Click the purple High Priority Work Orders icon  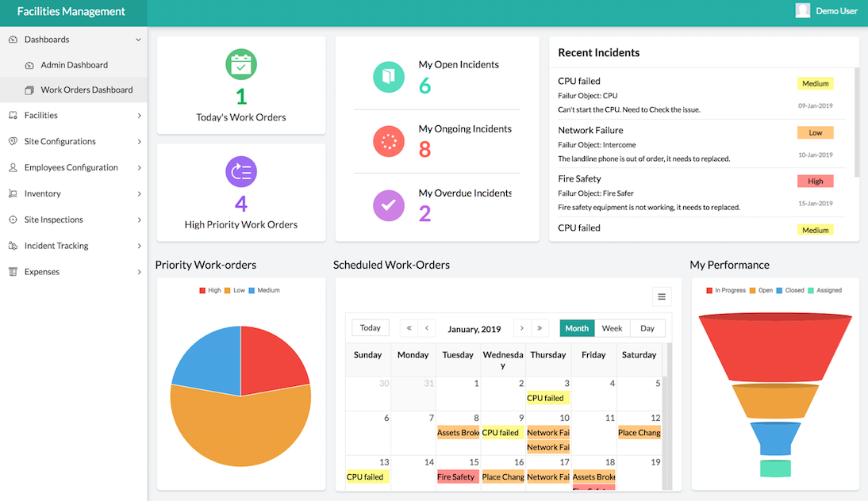pos(241,171)
